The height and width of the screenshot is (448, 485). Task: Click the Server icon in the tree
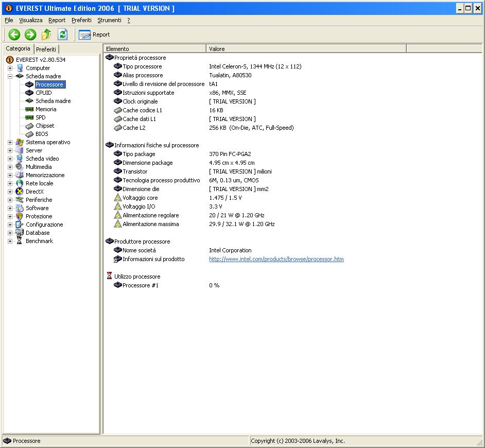(20, 150)
